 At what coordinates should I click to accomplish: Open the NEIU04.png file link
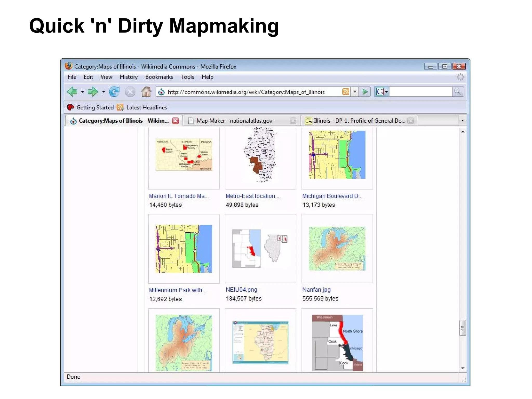click(241, 290)
